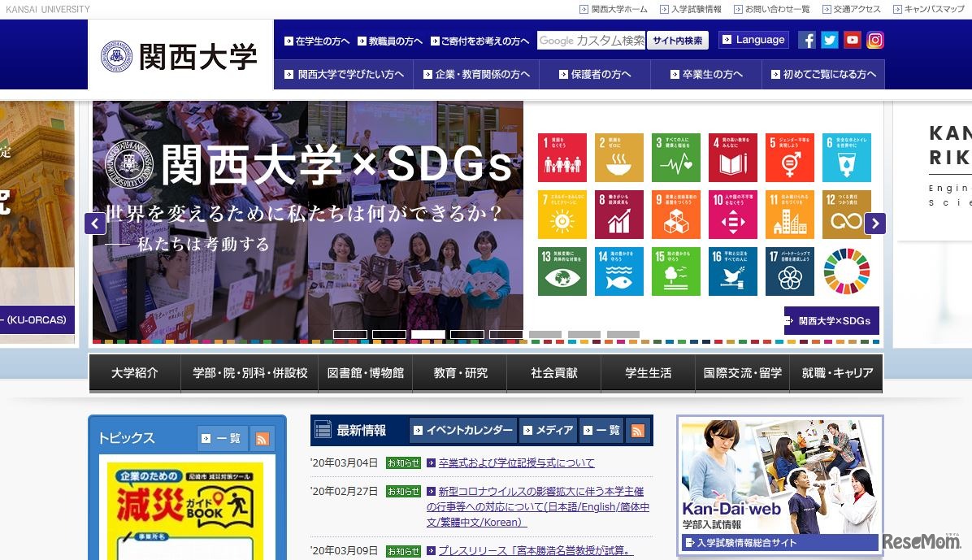This screenshot has height=560, width=972.
Task: Open the イベントカレンダー tab
Action: tap(464, 431)
